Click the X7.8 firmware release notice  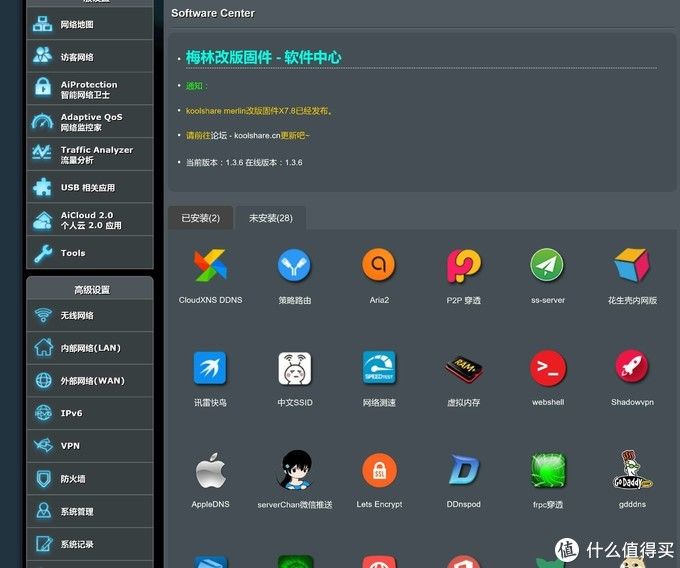[x=259, y=111]
